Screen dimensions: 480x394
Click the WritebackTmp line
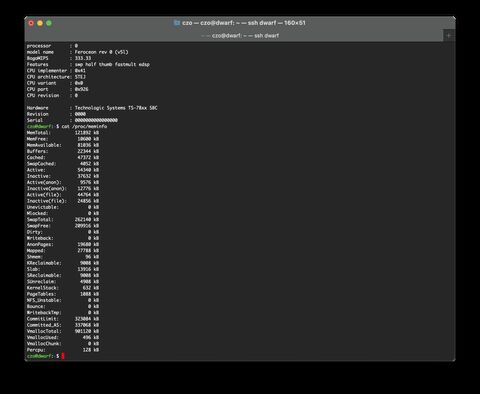click(63, 313)
